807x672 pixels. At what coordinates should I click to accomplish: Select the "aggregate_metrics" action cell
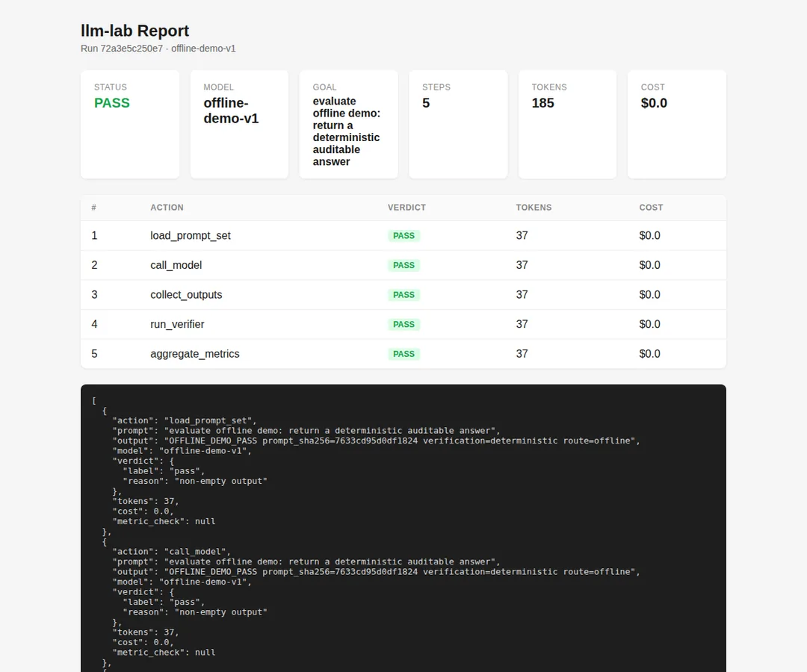[195, 354]
